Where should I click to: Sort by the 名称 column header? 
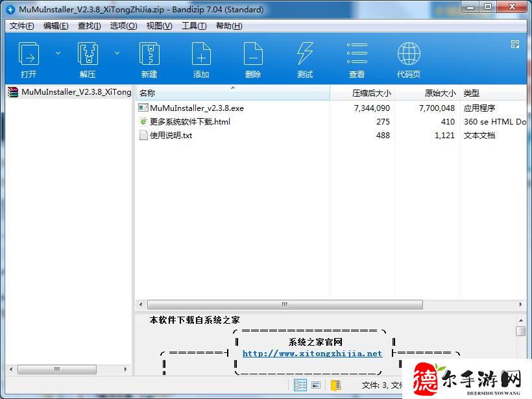[x=233, y=93]
